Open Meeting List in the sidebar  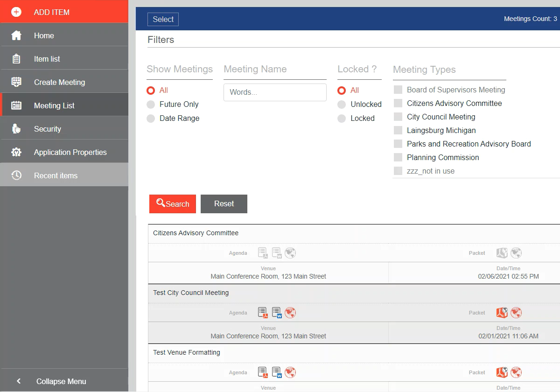pos(64,105)
